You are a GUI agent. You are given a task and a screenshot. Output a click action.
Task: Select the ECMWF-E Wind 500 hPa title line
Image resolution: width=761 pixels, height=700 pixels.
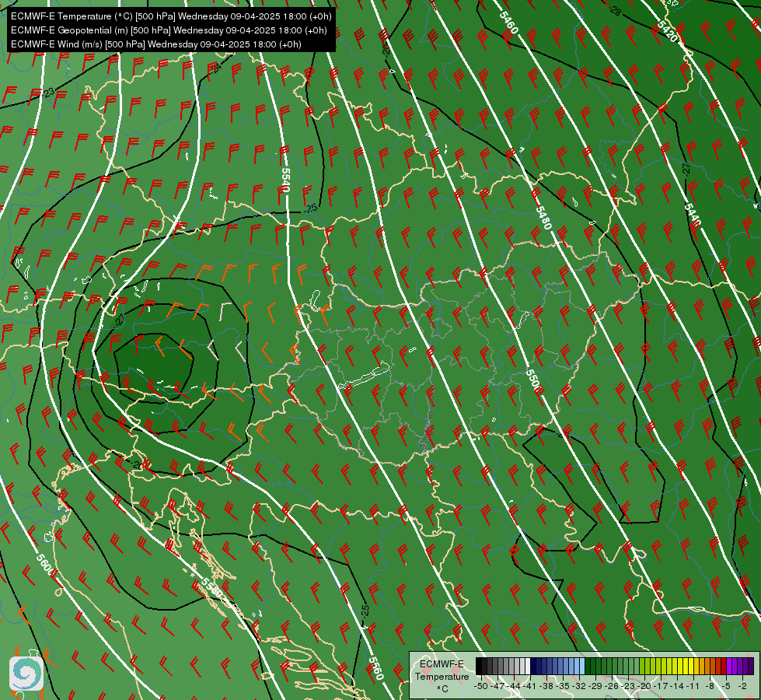[x=155, y=44]
